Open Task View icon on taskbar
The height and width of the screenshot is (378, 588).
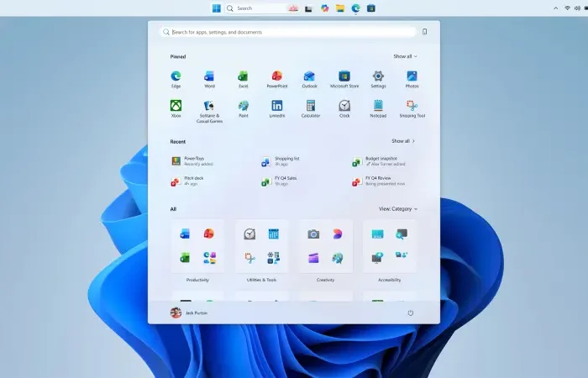click(308, 8)
